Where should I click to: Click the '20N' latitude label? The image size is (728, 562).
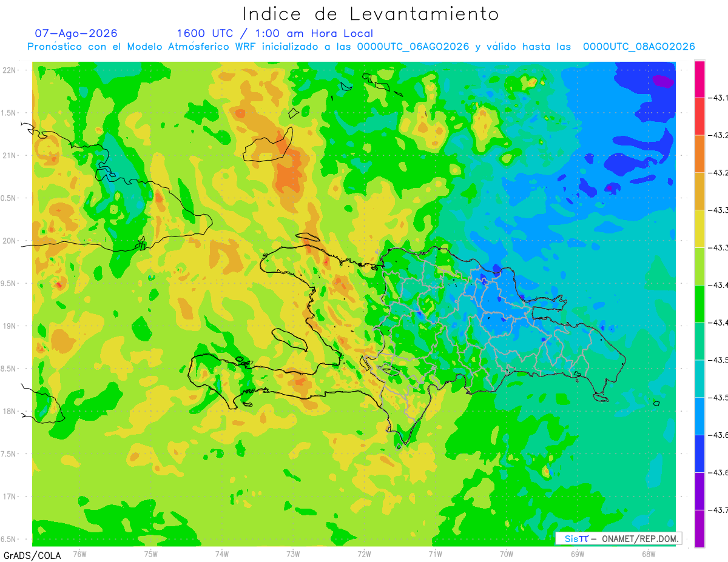pyautogui.click(x=10, y=241)
